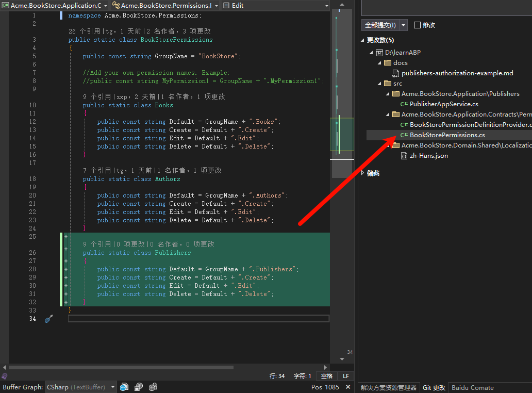
Task: Click the C# icon beside BookStorePermissionDefinitionProvider
Action: (x=404, y=125)
